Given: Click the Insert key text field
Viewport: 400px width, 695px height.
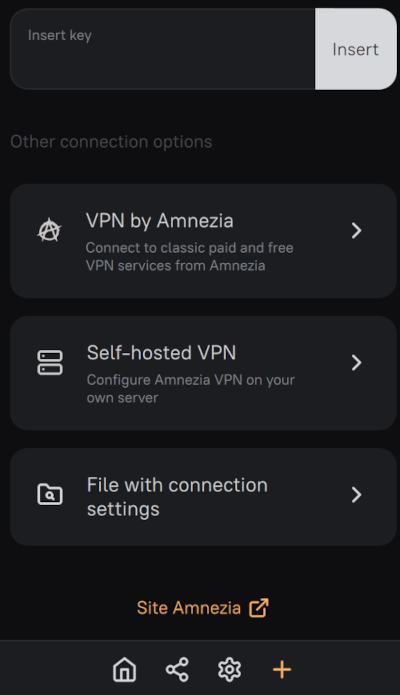Looking at the screenshot, I should pos(162,49).
